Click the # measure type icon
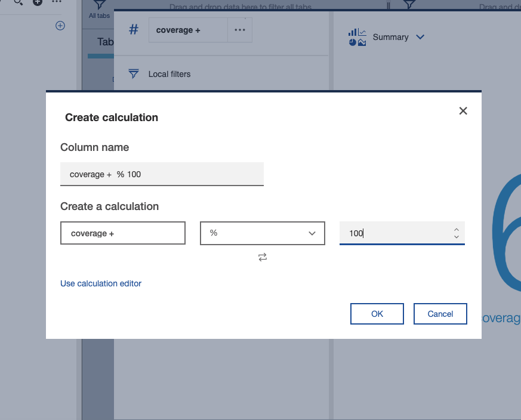The image size is (521, 420). pyautogui.click(x=134, y=30)
